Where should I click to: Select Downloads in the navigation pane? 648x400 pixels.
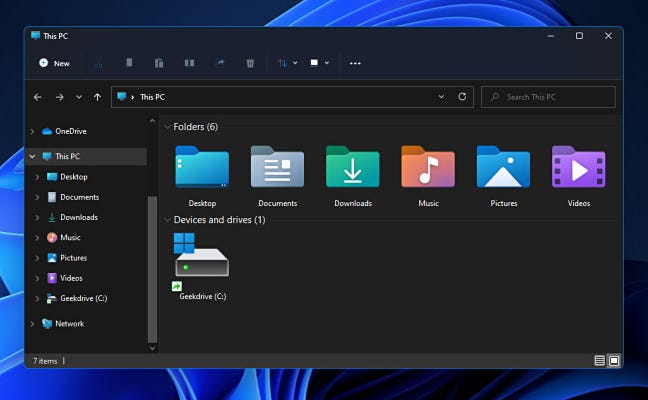click(78, 217)
